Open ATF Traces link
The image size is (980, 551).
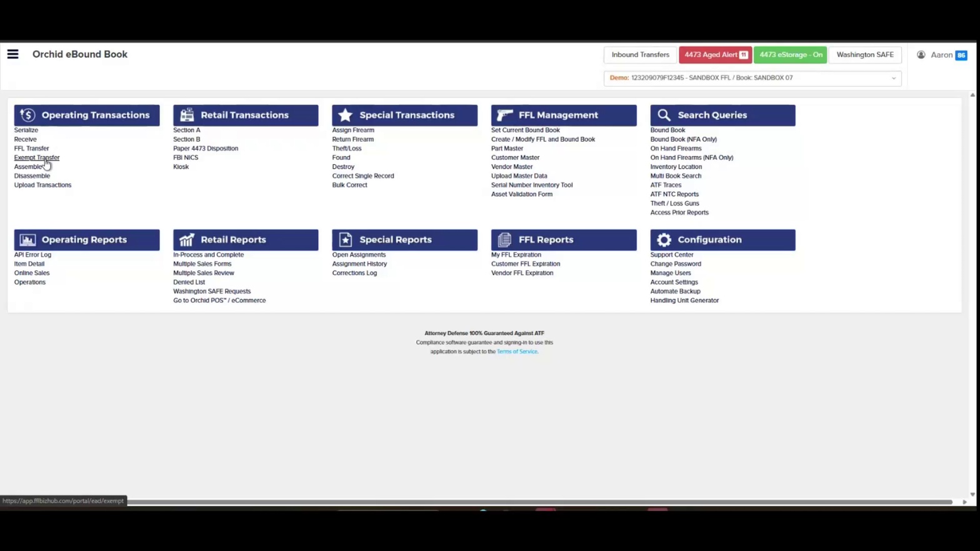(666, 185)
